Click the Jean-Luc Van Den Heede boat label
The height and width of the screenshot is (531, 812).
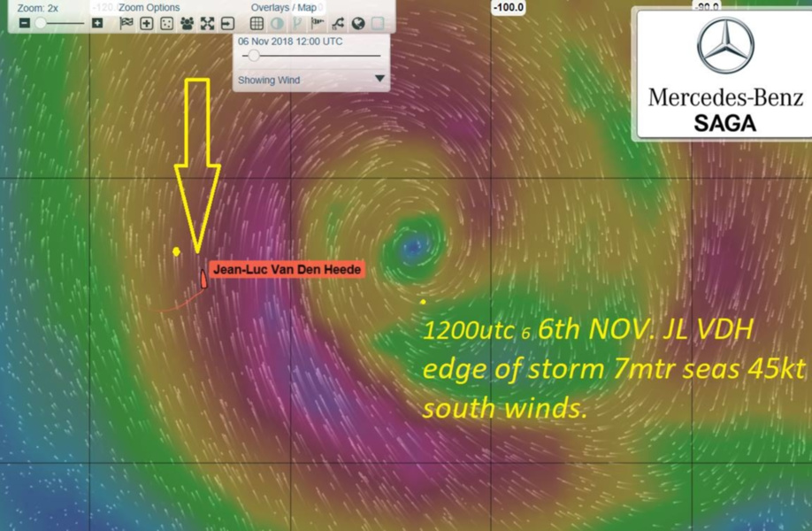point(287,269)
